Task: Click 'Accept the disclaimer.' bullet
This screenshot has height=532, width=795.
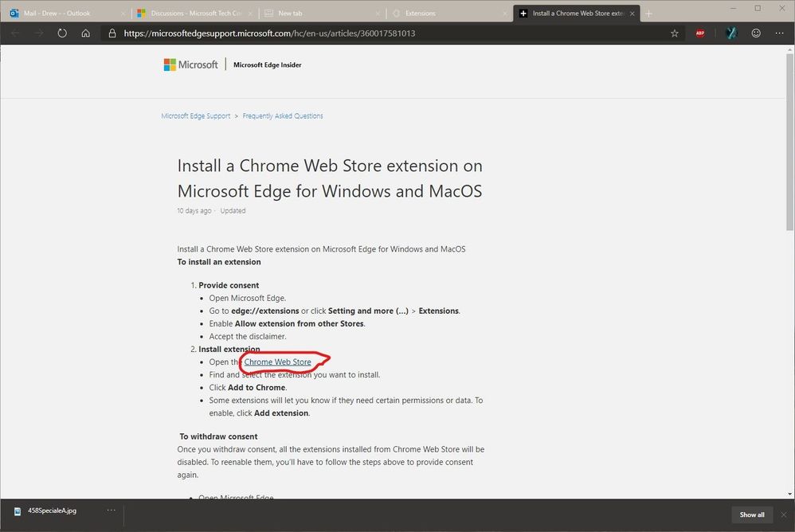Action: [248, 336]
